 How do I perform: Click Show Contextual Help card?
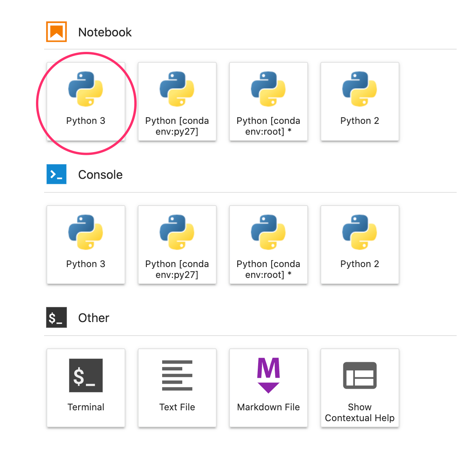360,388
